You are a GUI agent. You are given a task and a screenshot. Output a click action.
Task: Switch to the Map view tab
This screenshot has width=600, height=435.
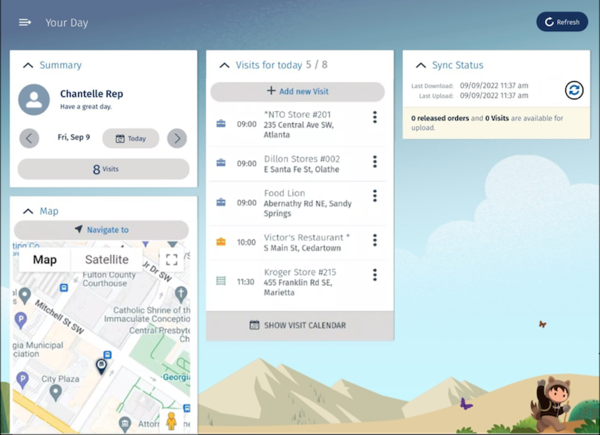click(45, 260)
